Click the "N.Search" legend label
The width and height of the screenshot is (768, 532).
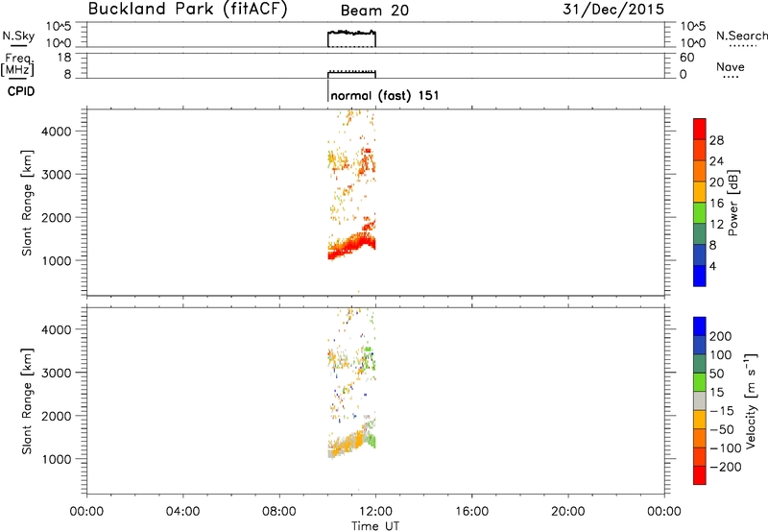(741, 36)
